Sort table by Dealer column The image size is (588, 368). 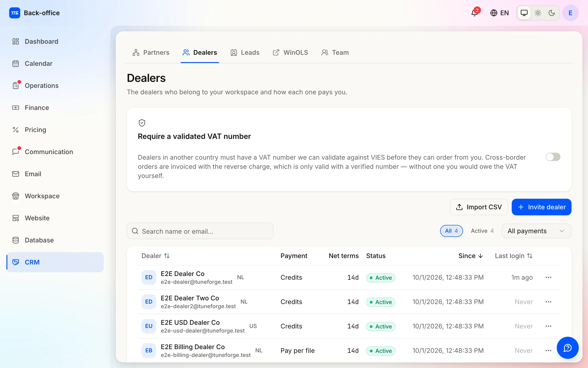[x=155, y=256]
